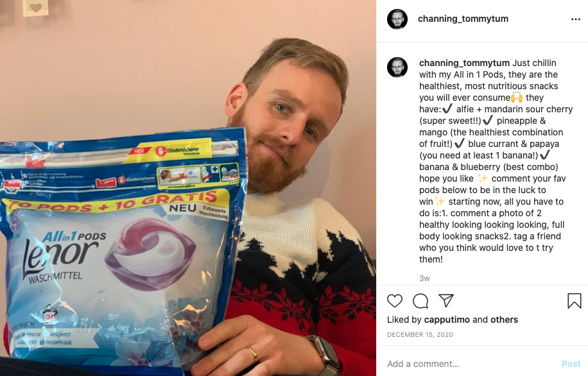This screenshot has width=588, height=376.
Task: Select the 3w timestamp under caption
Action: (x=424, y=278)
